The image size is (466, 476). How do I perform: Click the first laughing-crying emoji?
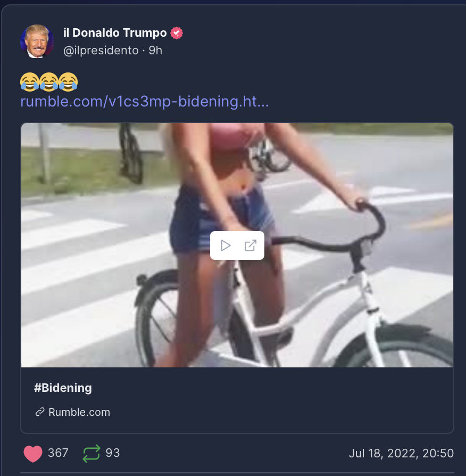29,81
